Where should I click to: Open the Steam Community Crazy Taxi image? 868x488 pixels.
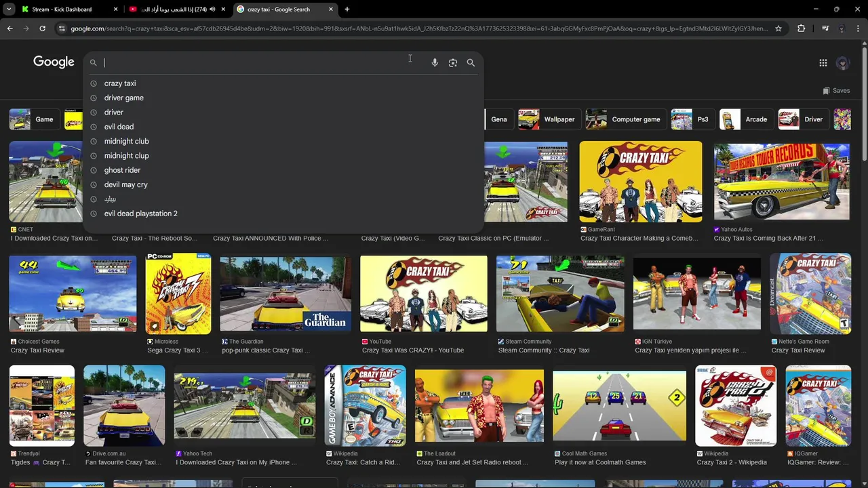(560, 293)
